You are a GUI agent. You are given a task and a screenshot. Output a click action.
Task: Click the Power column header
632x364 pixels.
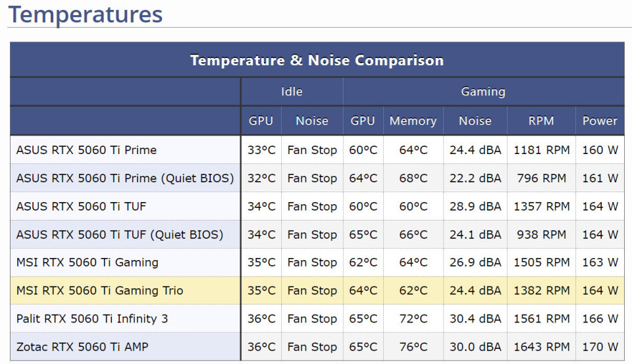[x=600, y=120]
